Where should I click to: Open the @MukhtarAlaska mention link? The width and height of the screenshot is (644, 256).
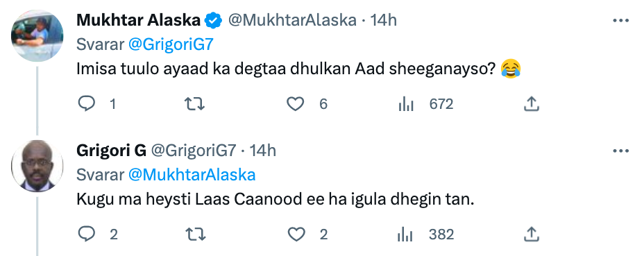tap(192, 175)
